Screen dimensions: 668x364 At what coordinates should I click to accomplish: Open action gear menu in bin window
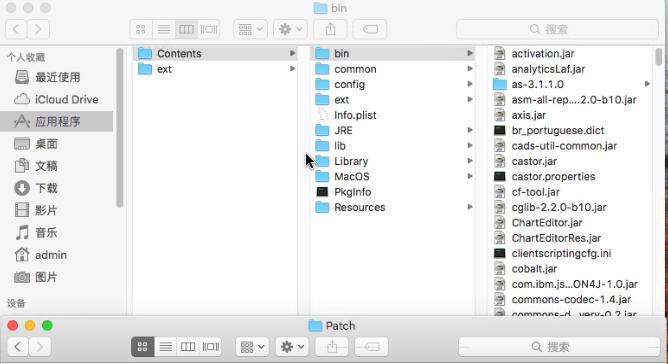[x=290, y=29]
